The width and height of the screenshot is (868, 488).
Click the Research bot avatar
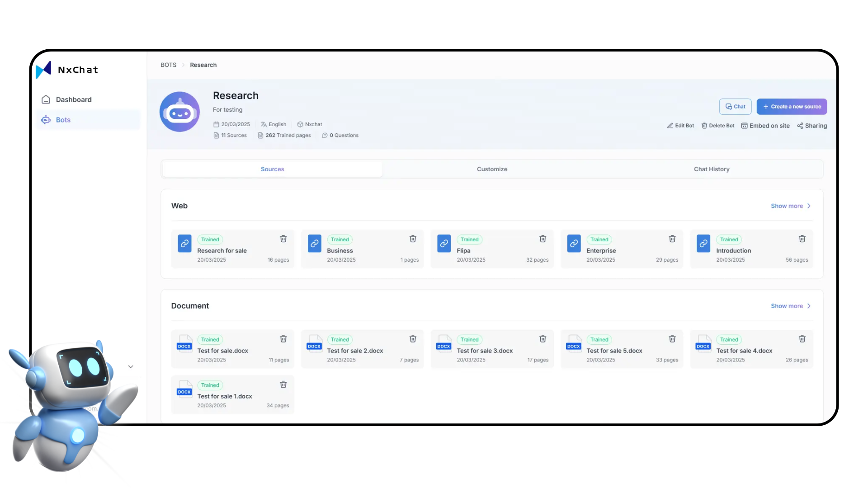pos(179,112)
